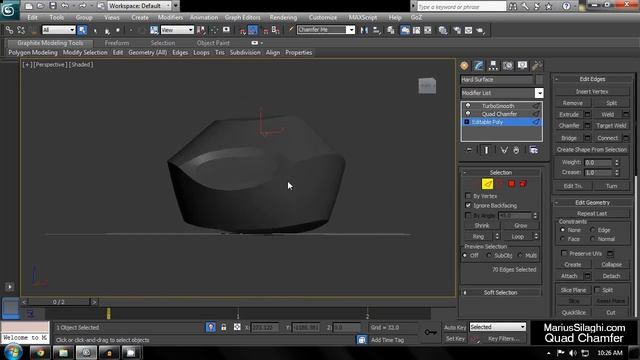The image size is (640, 360).
Task: Open the Workspace: Default dropdown
Action: [139, 6]
